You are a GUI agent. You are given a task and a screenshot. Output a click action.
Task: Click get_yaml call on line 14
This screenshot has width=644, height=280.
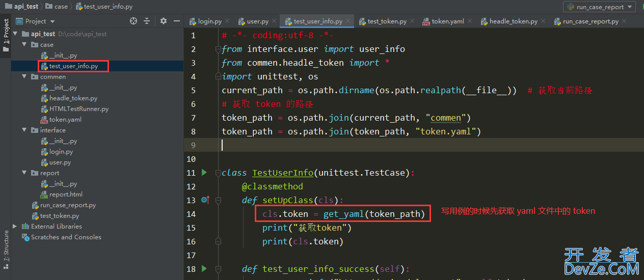343,214
